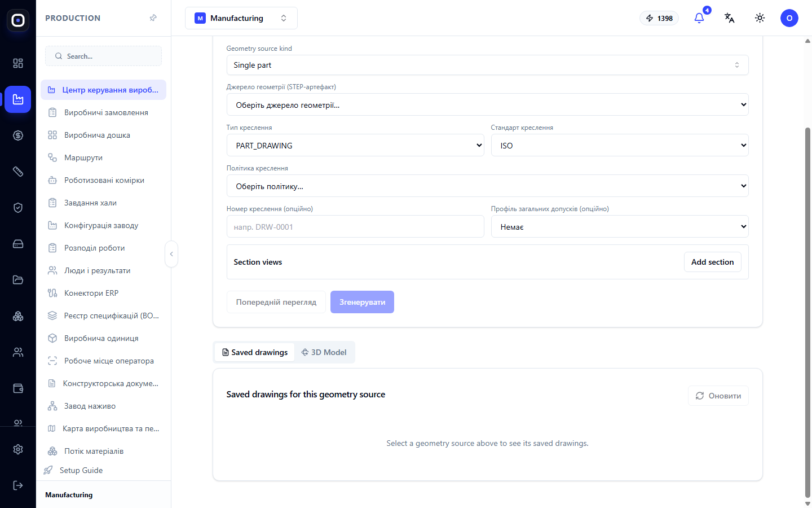Image resolution: width=812 pixels, height=508 pixels.
Task: Open the cubes modules icon in rail
Action: (x=18, y=316)
